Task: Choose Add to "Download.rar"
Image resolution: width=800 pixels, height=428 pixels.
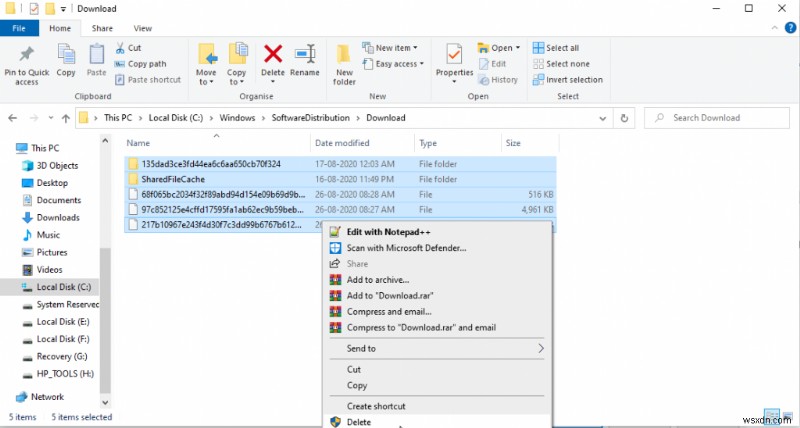Action: [437, 295]
